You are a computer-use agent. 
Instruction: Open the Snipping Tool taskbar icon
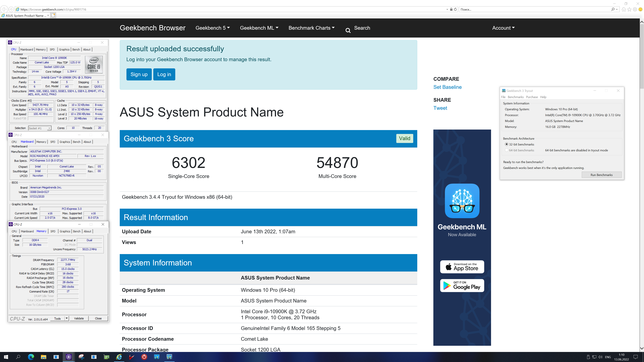click(81, 357)
